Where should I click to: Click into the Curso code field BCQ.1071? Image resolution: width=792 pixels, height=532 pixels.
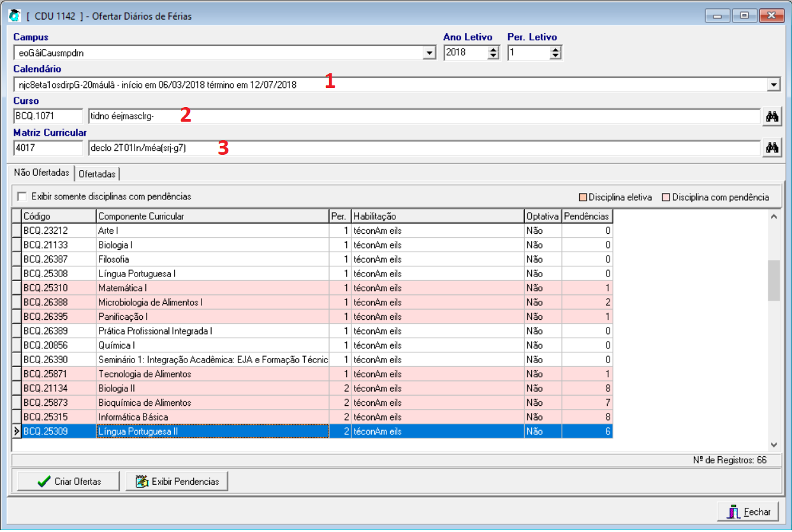click(x=48, y=116)
